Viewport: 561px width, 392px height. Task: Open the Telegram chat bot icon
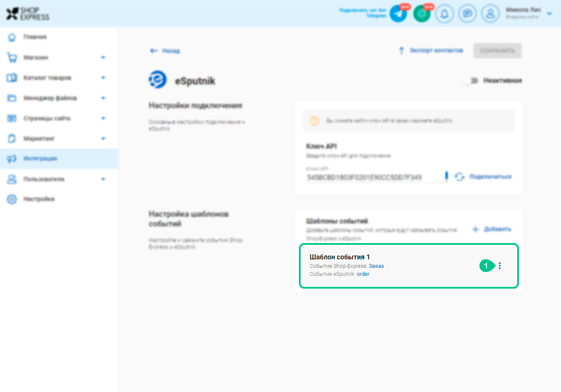(398, 14)
